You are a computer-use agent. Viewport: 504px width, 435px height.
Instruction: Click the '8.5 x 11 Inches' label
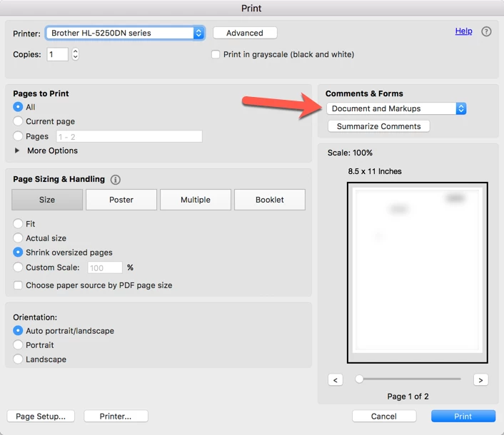click(375, 171)
